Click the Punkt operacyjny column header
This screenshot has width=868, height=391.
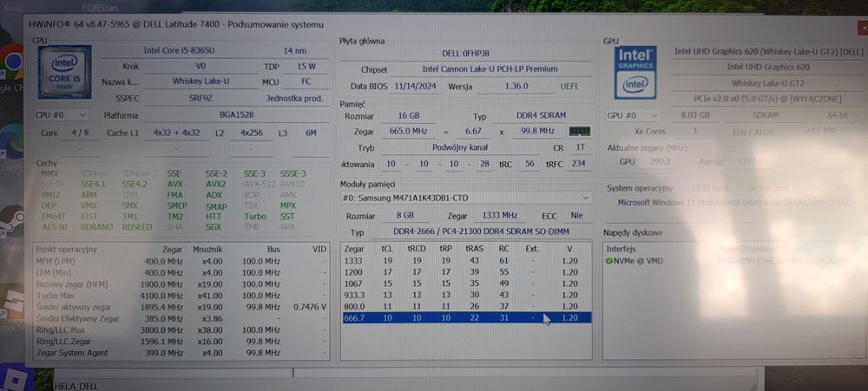pos(67,250)
